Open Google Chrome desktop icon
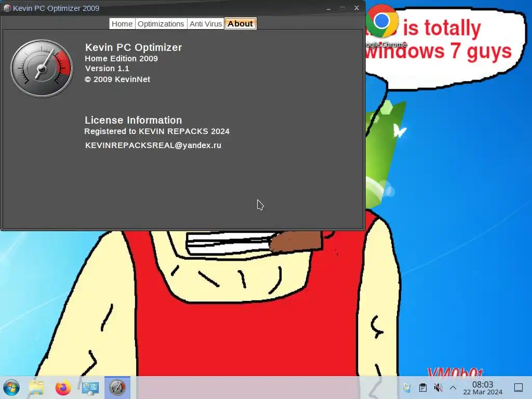532x399 pixels. point(382,25)
